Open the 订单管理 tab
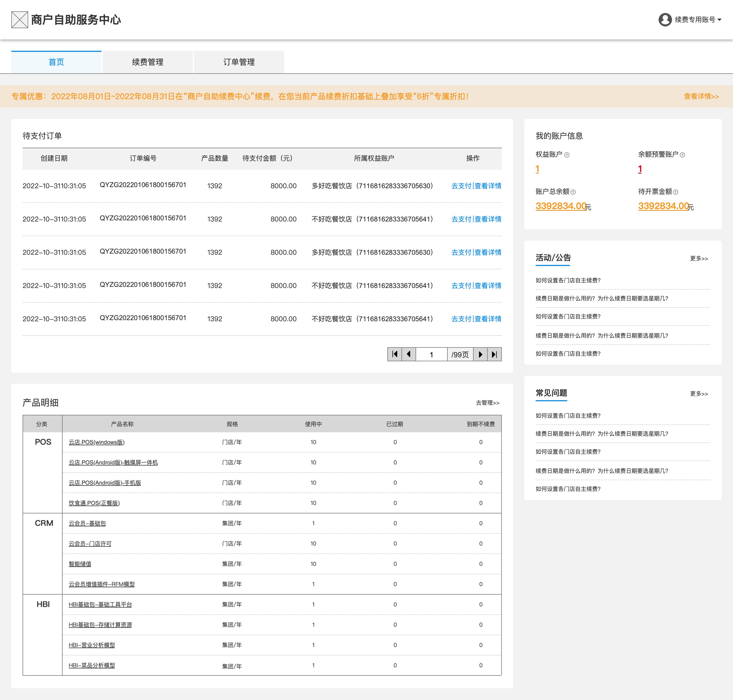 point(239,62)
